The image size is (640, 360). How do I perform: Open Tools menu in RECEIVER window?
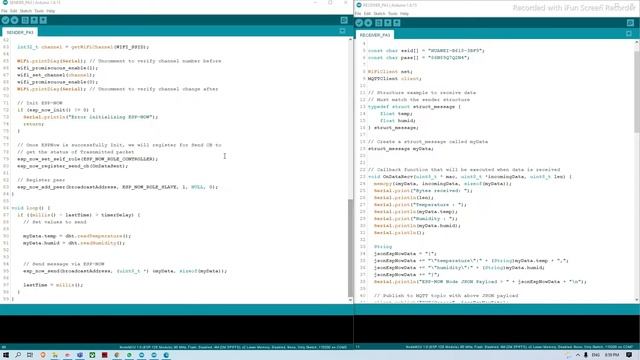point(393,14)
